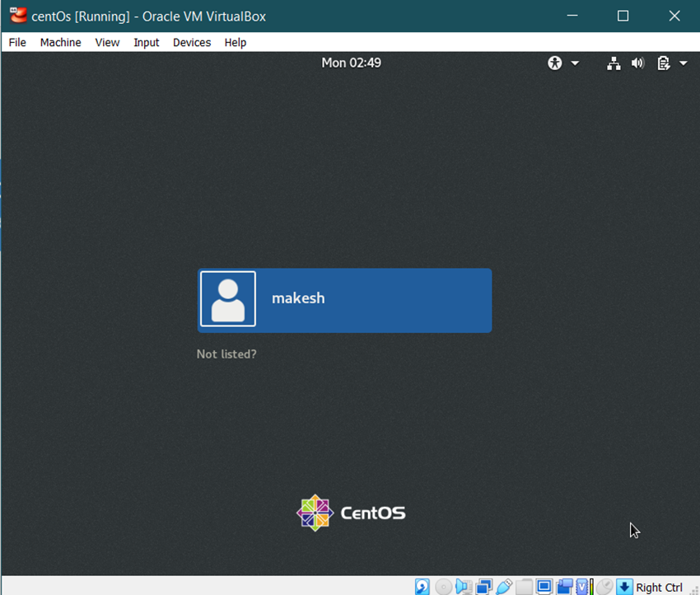Open the Help menu
This screenshot has height=595, width=700.
click(236, 42)
